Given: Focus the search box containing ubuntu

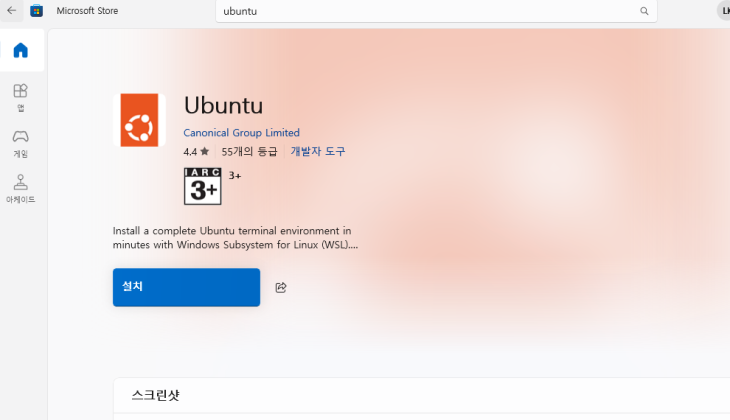Looking at the screenshot, I should tap(436, 11).
